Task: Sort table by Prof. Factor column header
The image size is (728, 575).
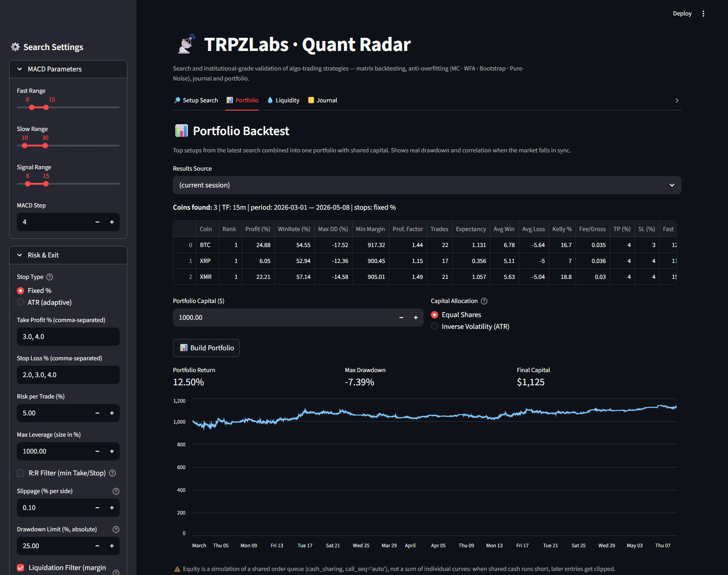Action: 408,229
